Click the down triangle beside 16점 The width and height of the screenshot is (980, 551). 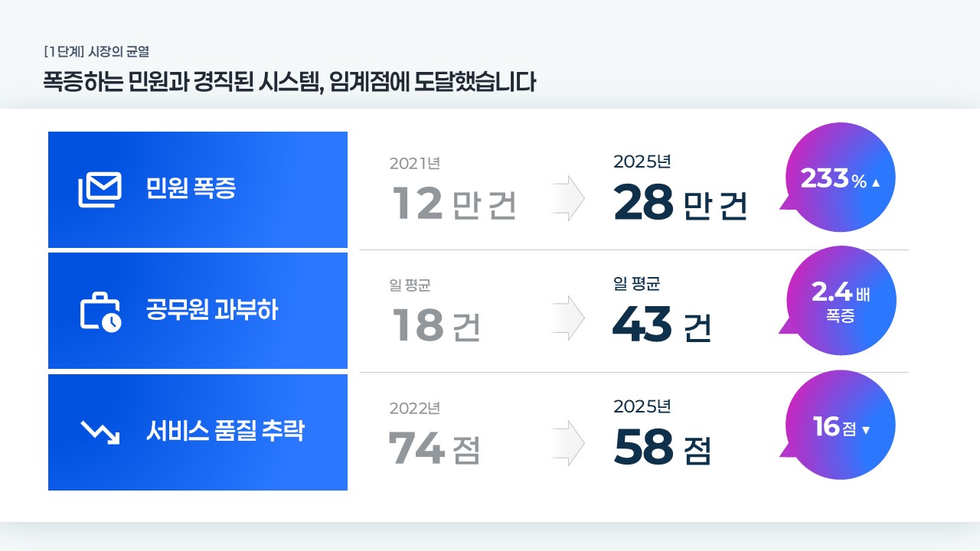(866, 430)
